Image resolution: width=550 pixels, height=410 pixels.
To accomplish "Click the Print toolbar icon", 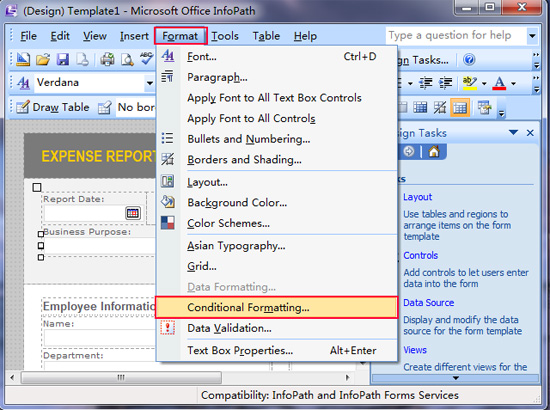I will (x=107, y=59).
